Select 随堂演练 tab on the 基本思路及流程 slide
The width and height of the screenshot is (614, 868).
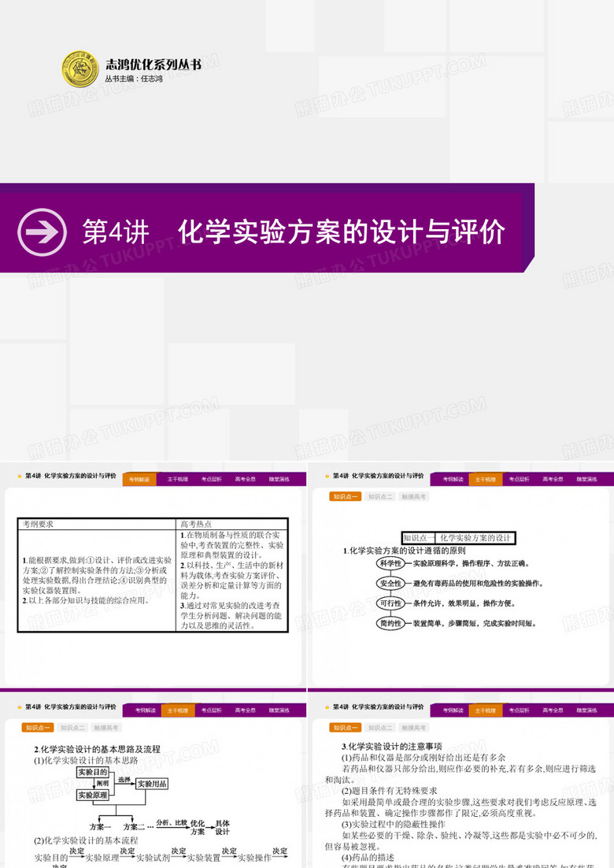point(279,710)
